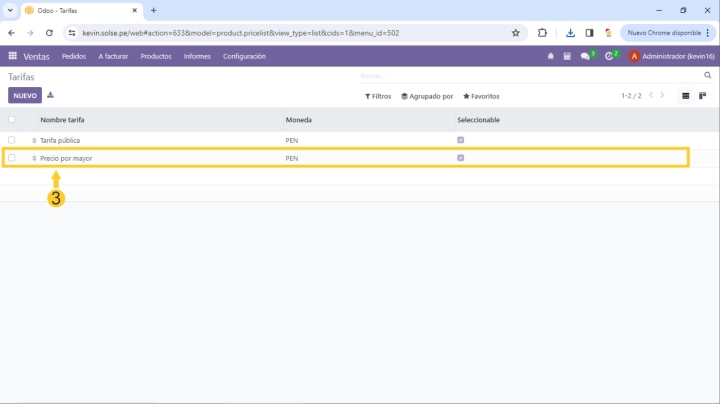
Task: Click the Nuevo button
Action: pos(25,96)
